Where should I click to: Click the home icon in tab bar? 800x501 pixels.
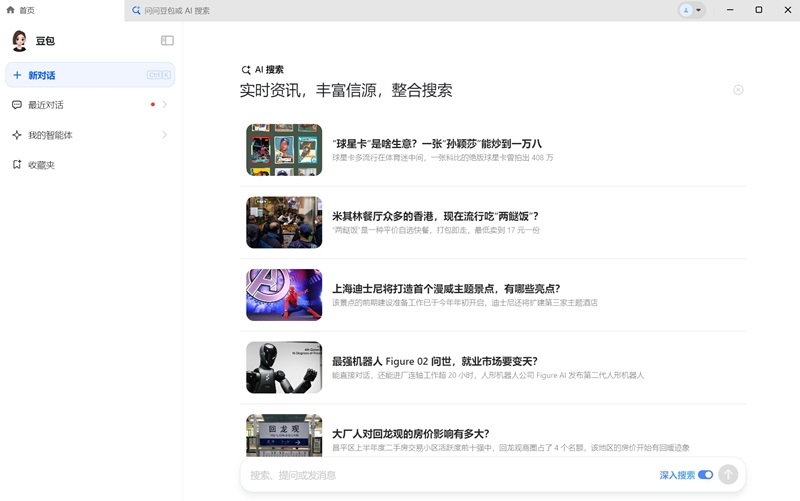10,10
